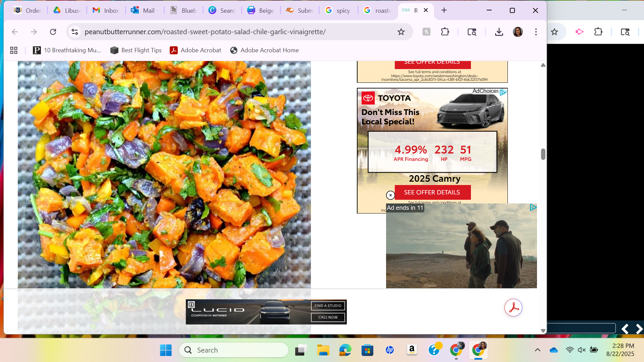Click the Chrome profile avatar

(x=518, y=32)
